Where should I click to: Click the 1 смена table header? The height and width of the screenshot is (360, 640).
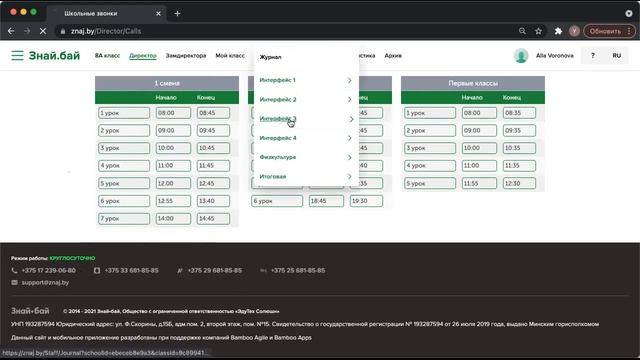coord(167,83)
